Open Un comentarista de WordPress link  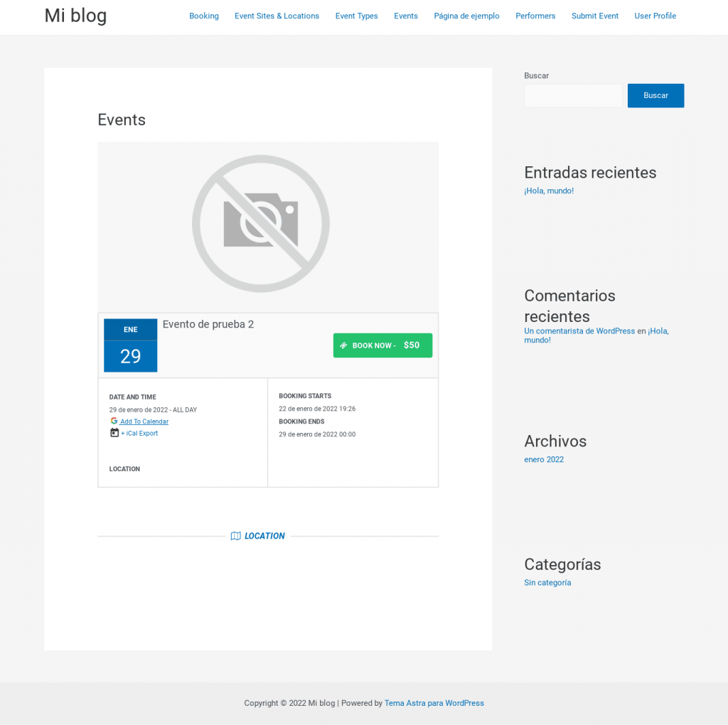tap(579, 331)
